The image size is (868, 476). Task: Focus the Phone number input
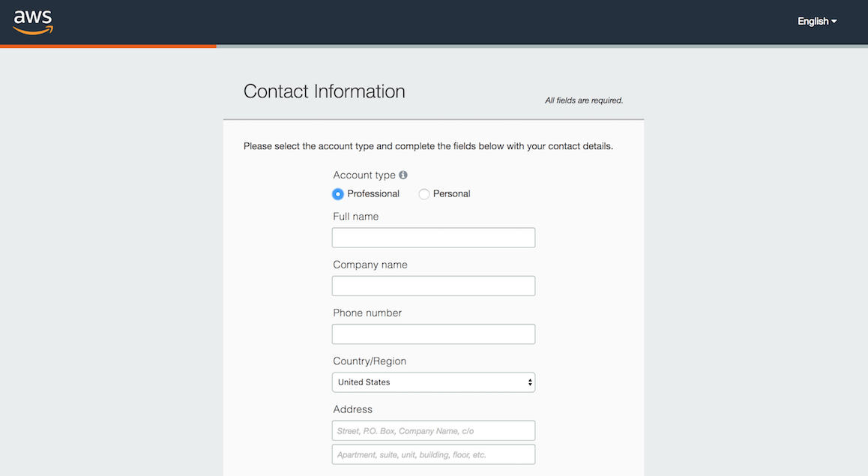pos(433,334)
